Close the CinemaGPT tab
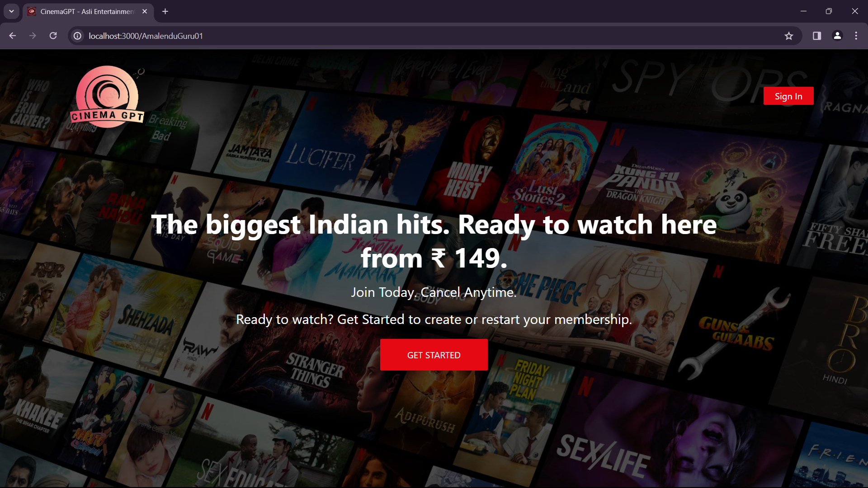The width and height of the screenshot is (868, 488). 145,11
